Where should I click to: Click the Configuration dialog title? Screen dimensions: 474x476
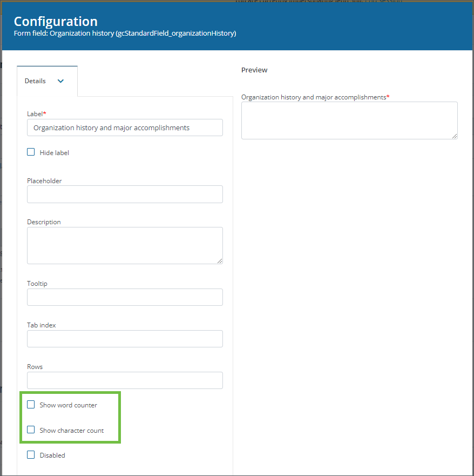click(x=56, y=22)
